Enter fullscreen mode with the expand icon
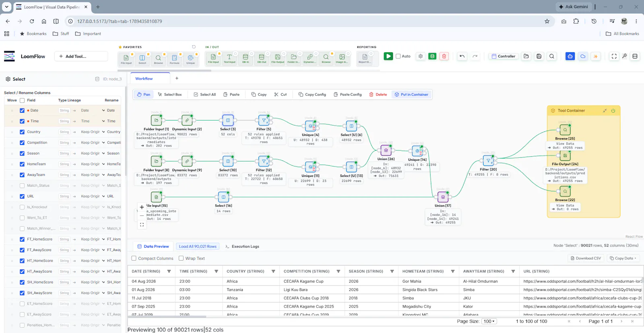Image resolution: width=644 pixels, height=333 pixels. 614,56
